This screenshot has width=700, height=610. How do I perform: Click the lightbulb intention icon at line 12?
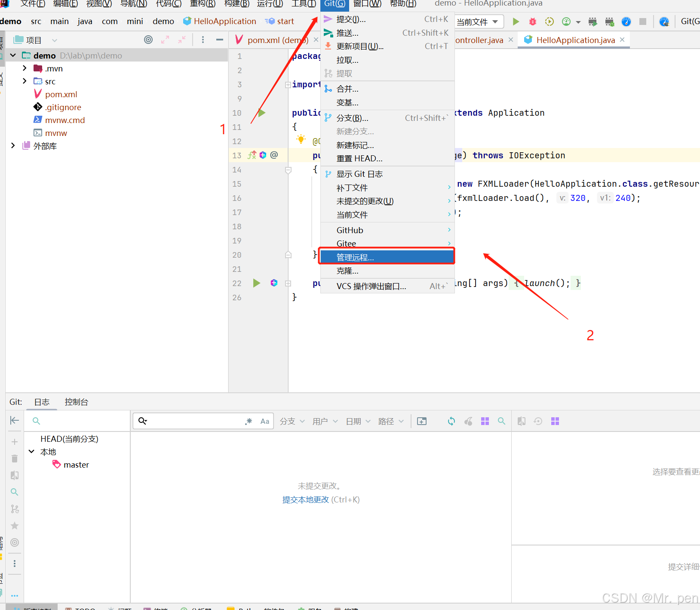pos(301,139)
